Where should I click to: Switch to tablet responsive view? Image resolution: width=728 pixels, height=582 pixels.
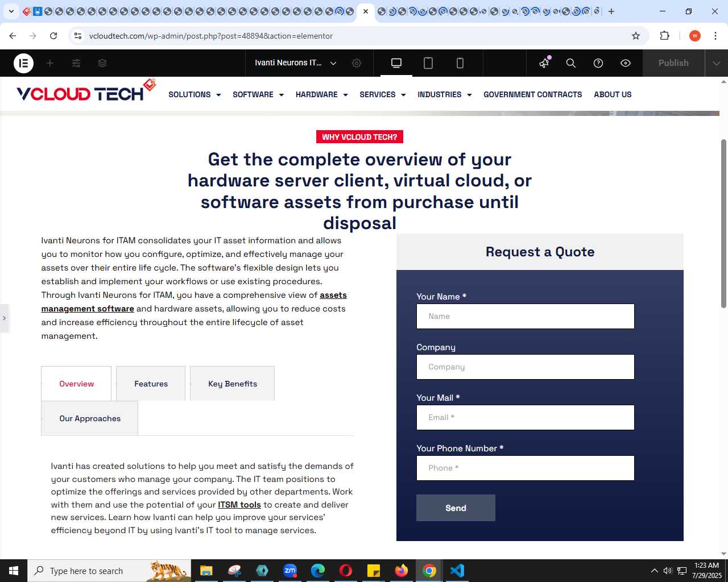pos(428,63)
